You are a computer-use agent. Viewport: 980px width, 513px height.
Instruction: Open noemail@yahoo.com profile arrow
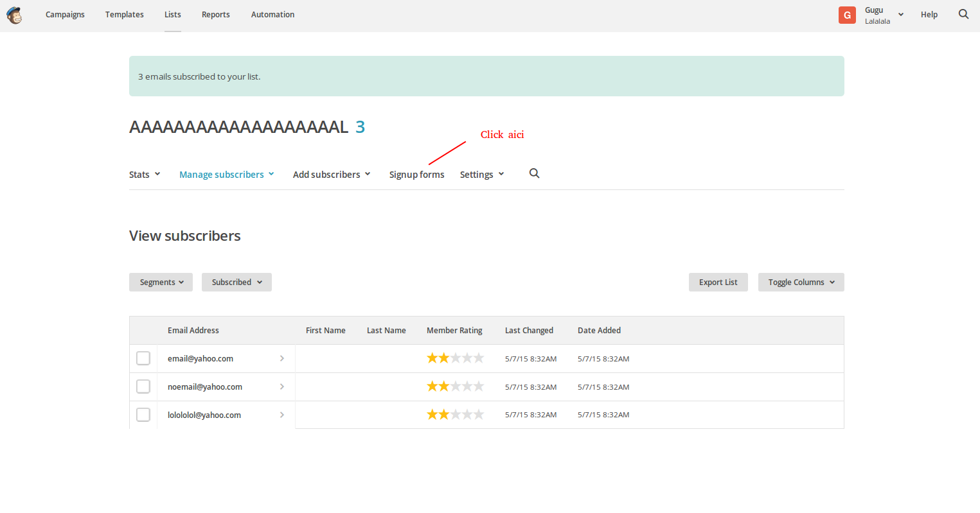point(281,387)
